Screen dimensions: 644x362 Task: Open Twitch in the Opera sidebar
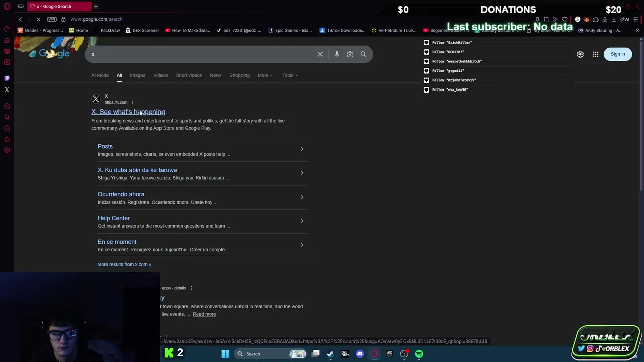(x=7, y=78)
